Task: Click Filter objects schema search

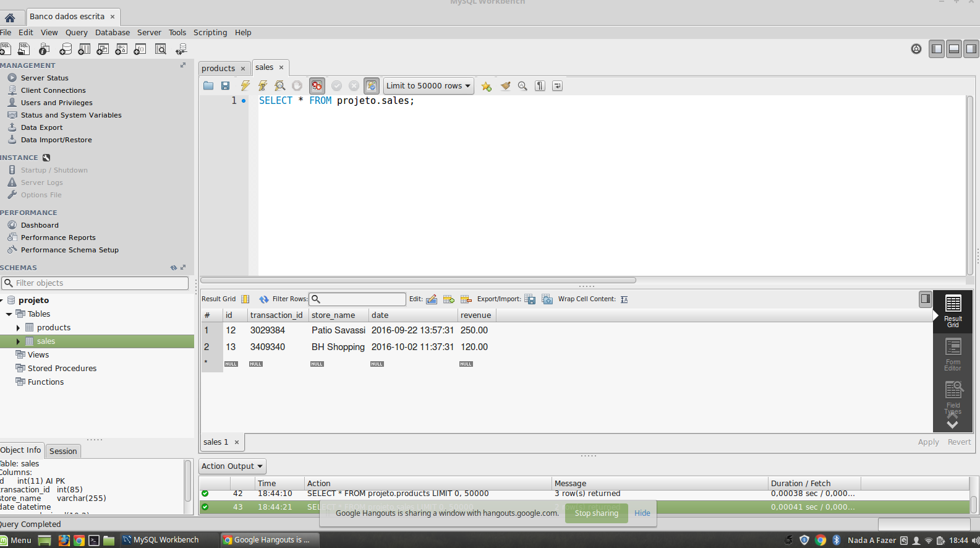Action: [95, 283]
